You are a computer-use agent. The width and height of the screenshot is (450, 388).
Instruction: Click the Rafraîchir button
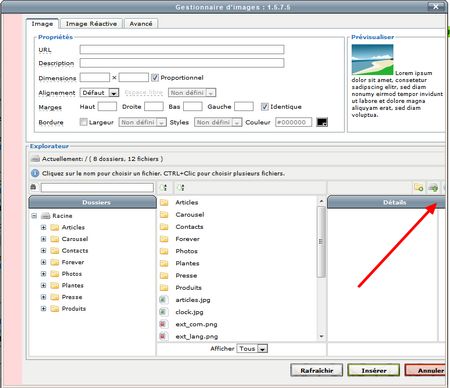tap(317, 370)
